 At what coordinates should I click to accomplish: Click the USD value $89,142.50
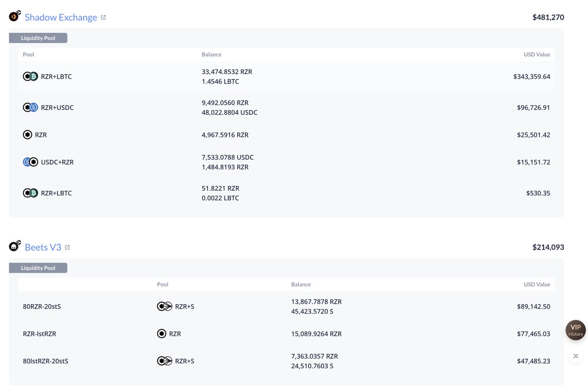tap(534, 306)
